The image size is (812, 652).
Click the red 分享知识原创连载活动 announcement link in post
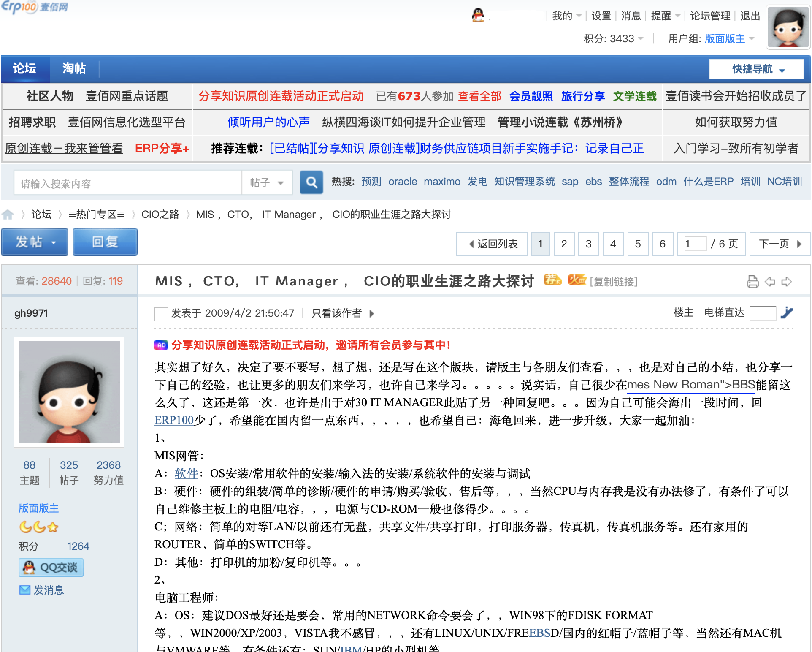pyautogui.click(x=314, y=345)
